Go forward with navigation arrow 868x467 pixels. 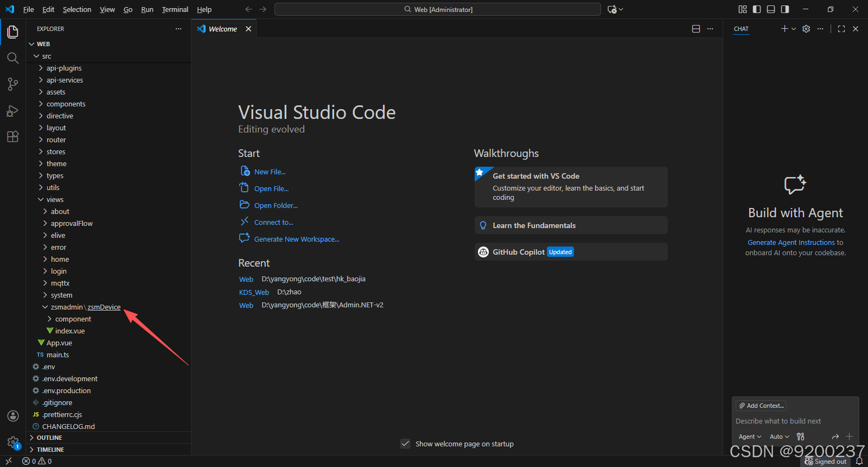click(263, 9)
